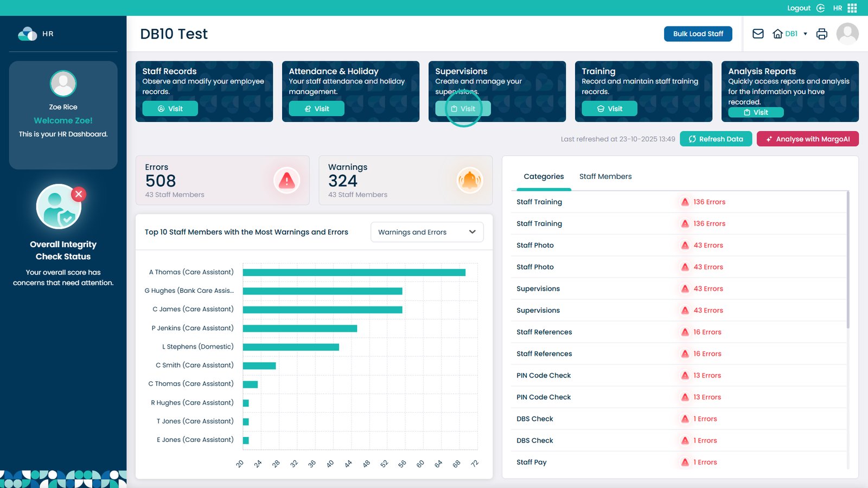Click the logout arrow icon

coord(820,8)
